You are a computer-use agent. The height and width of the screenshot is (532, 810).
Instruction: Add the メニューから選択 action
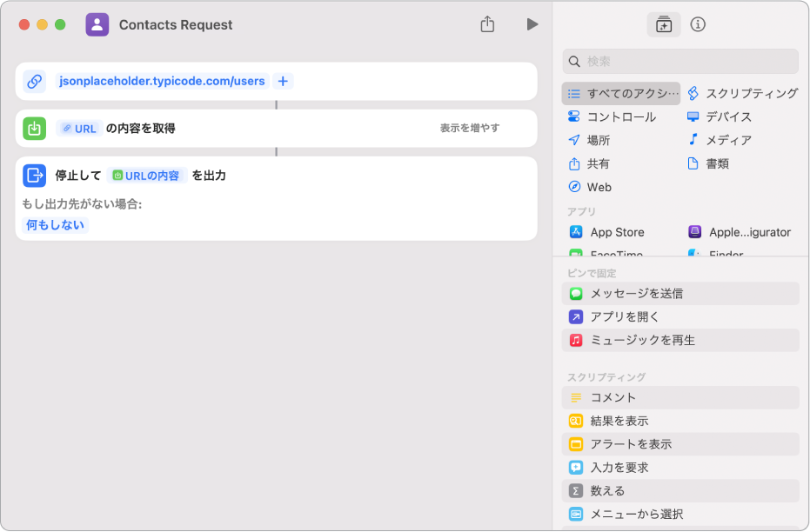[680, 514]
